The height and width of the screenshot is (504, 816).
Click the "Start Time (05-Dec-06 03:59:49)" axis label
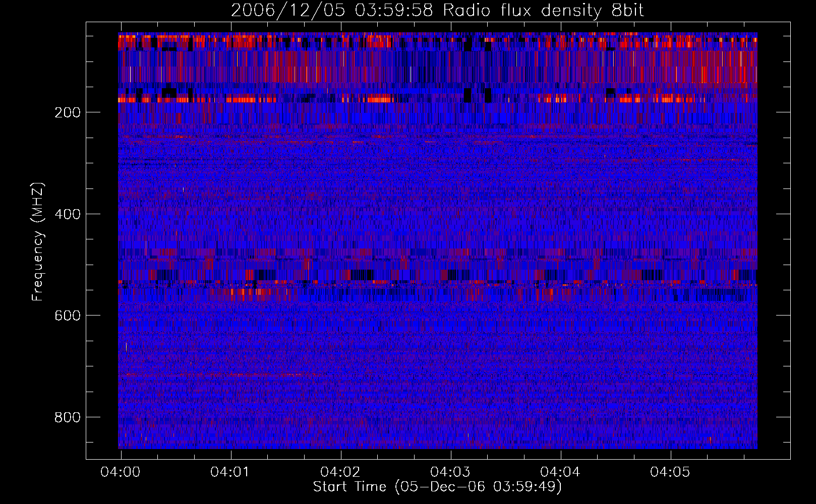[x=437, y=487]
